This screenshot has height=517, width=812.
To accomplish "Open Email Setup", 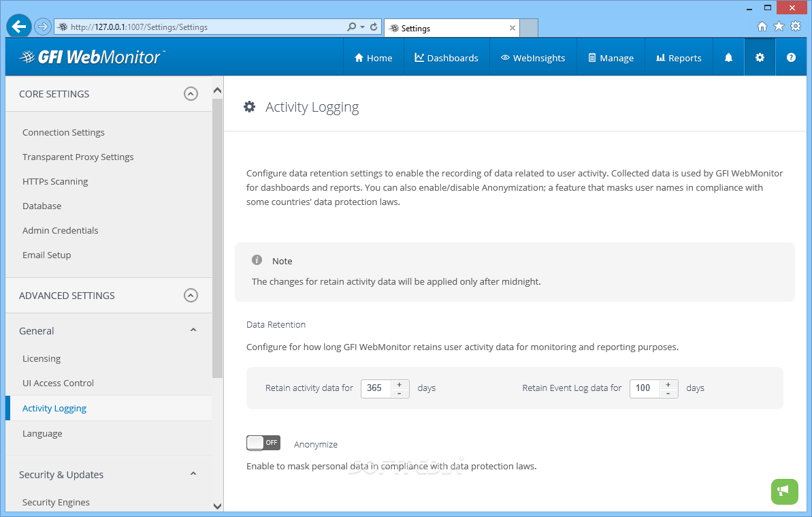I will (x=46, y=255).
